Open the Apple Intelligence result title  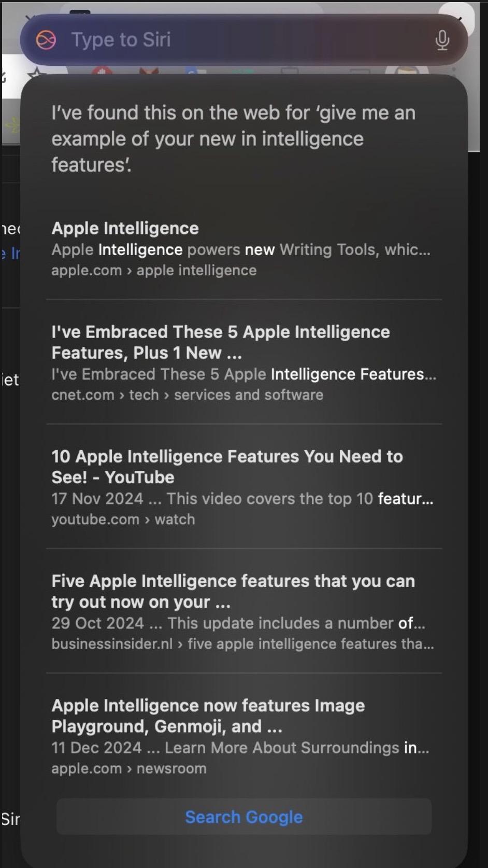coord(125,228)
